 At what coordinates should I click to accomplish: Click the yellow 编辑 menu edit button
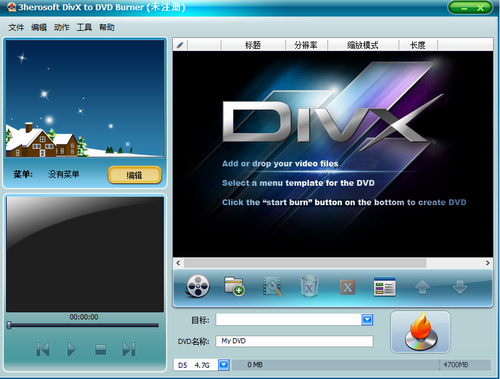pyautogui.click(x=135, y=175)
